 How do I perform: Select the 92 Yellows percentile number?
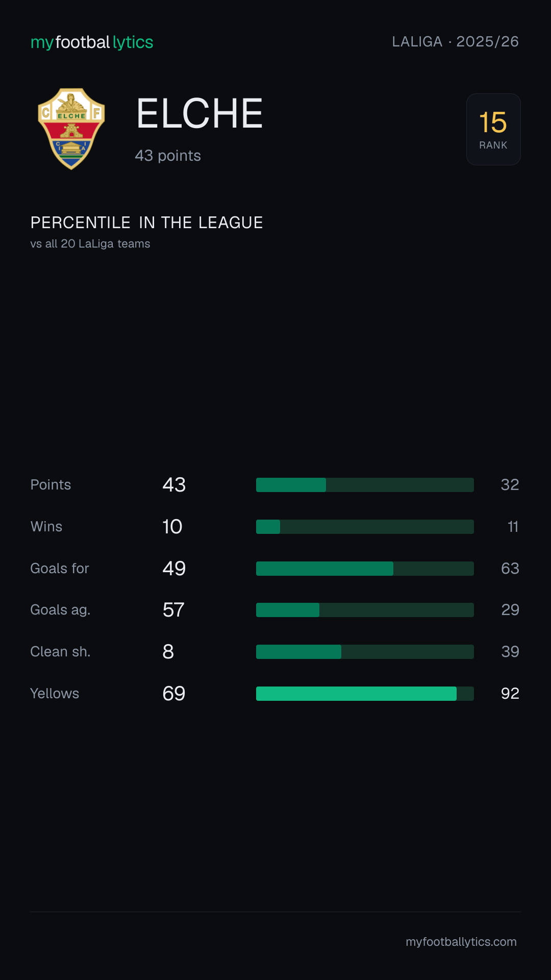[510, 694]
